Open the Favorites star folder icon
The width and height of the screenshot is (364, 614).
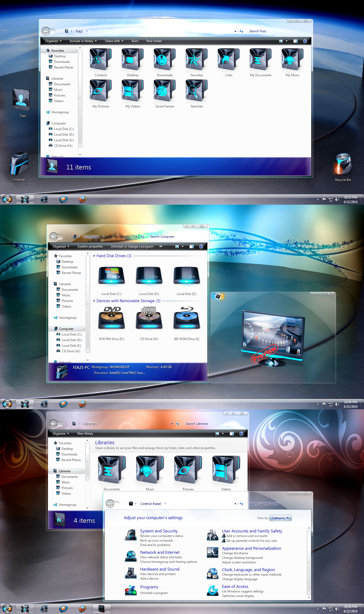(x=197, y=59)
